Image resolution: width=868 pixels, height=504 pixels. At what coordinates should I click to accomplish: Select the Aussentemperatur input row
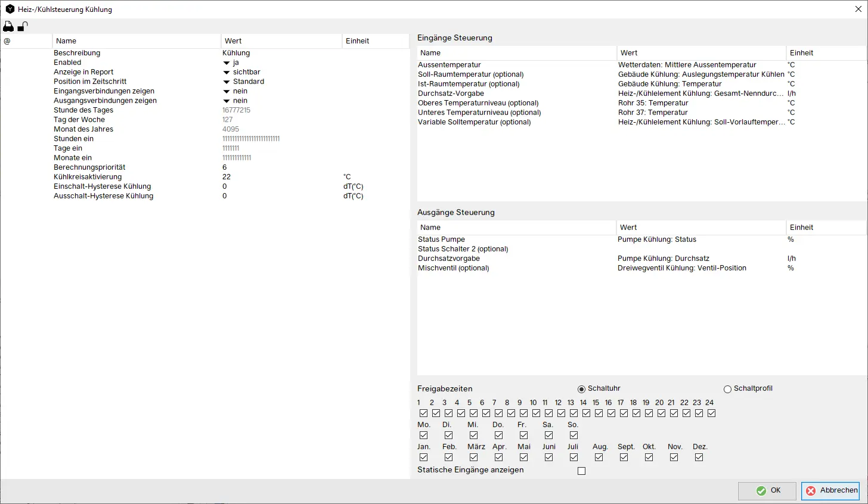point(449,65)
